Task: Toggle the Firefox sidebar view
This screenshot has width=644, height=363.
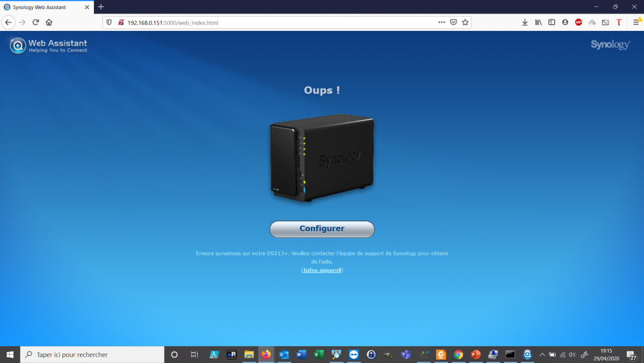Action: (552, 23)
